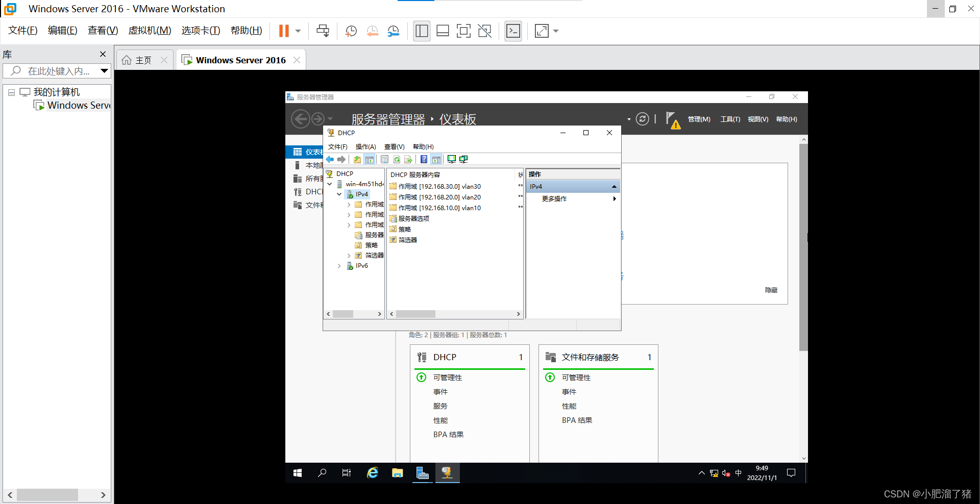Click the single monitor add server icon

point(452,160)
